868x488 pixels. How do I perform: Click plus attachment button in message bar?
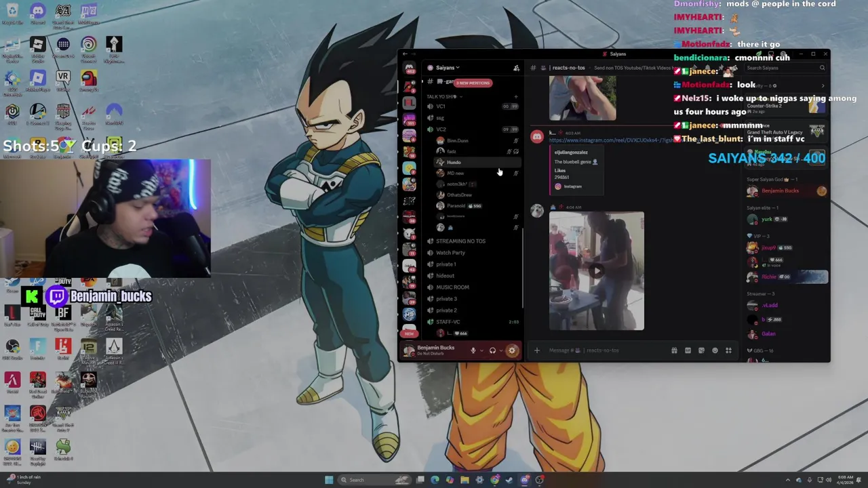point(537,350)
